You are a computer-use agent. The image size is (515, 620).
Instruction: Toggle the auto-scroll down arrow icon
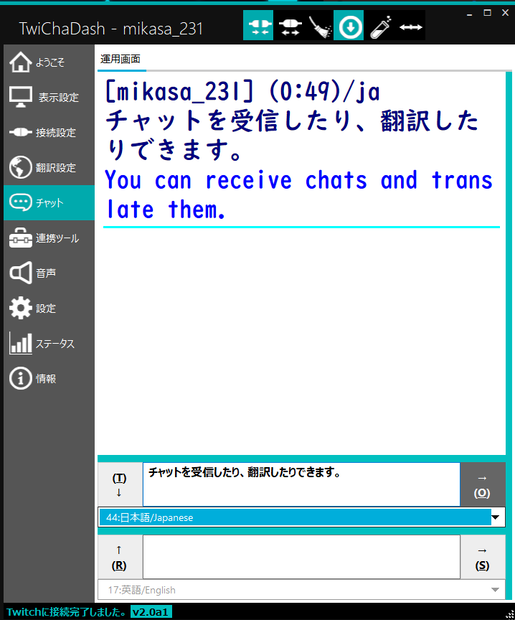pyautogui.click(x=349, y=26)
